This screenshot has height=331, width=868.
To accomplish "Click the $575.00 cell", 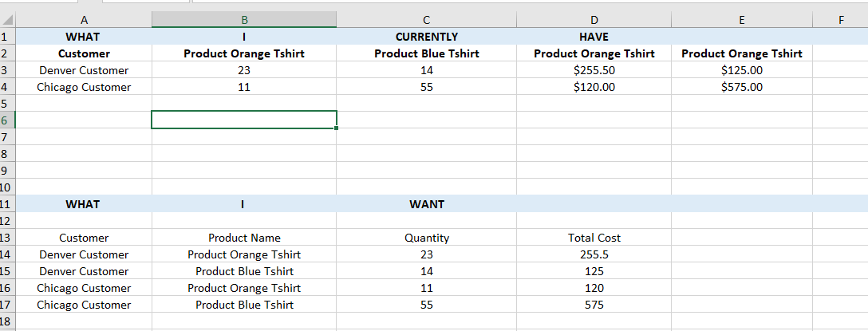I will click(x=741, y=87).
